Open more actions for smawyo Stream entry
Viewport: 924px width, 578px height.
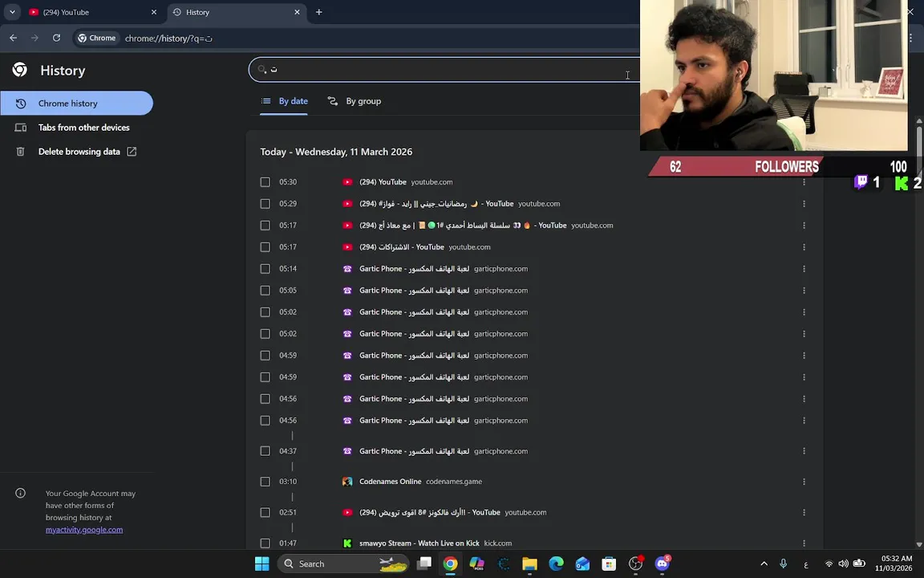point(804,543)
